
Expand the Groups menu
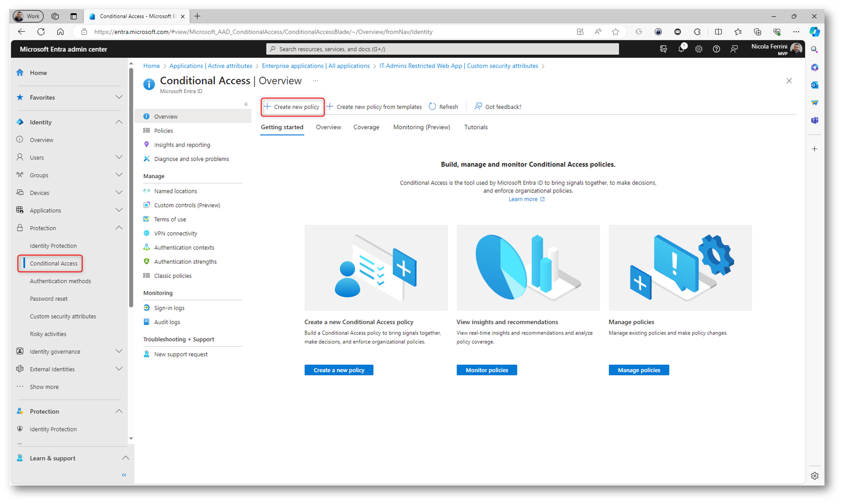[x=119, y=174]
